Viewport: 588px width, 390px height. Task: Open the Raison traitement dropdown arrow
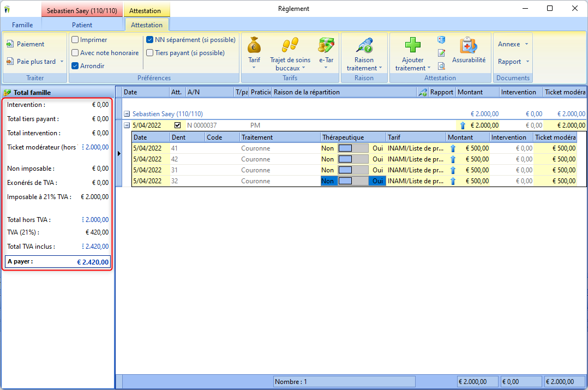[380, 68]
